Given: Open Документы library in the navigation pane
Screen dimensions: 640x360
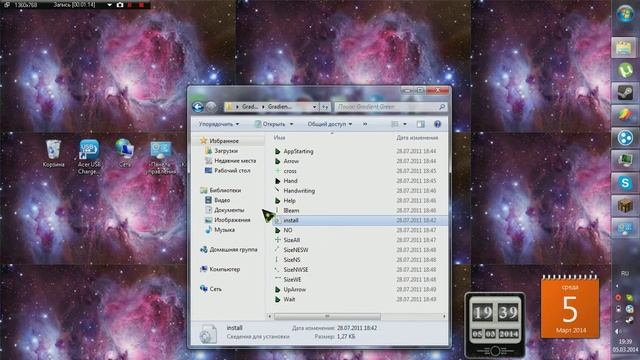Looking at the screenshot, I should coord(229,210).
